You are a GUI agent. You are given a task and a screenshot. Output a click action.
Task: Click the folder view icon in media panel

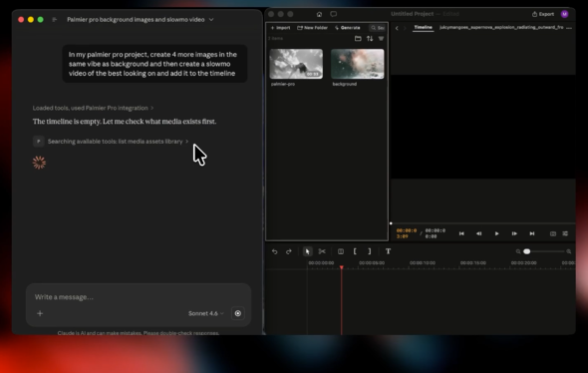click(358, 39)
